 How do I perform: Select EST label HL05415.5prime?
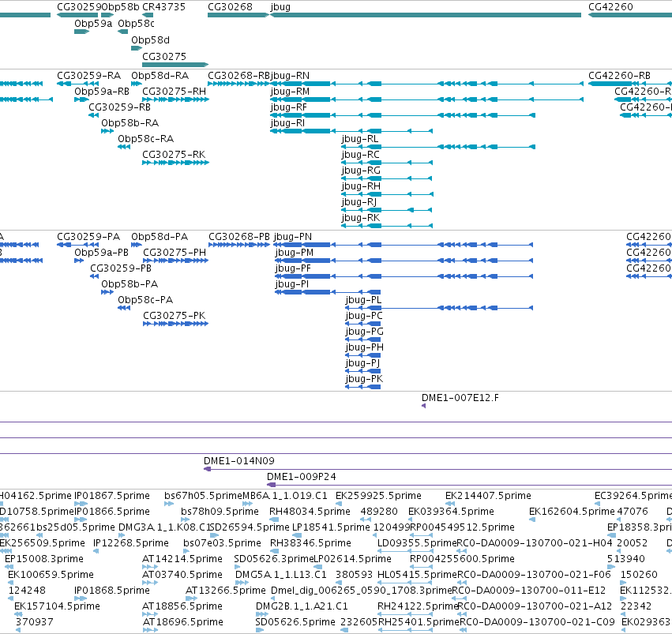(x=418, y=575)
